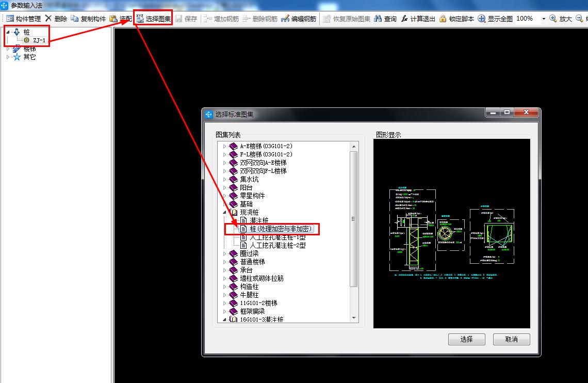Select 人工挖孔灌注桩-2型 drawing
The height and width of the screenshot is (383, 588).
coord(277,245)
